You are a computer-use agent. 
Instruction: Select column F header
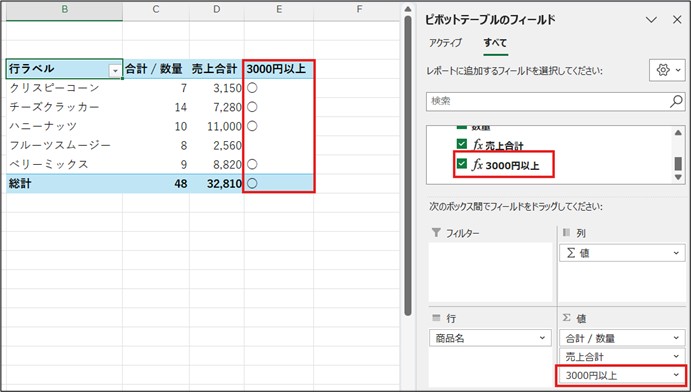359,10
